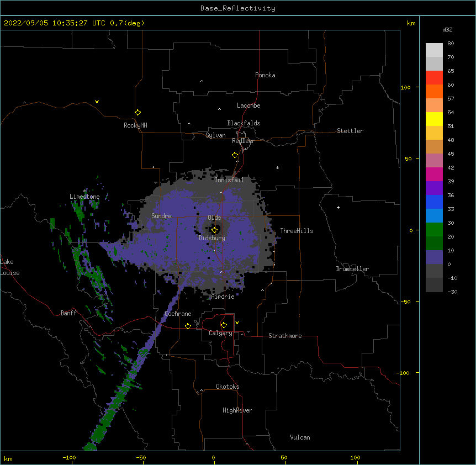Click the 0.7(deg) elevation text
476x465 pixels.
pos(127,23)
